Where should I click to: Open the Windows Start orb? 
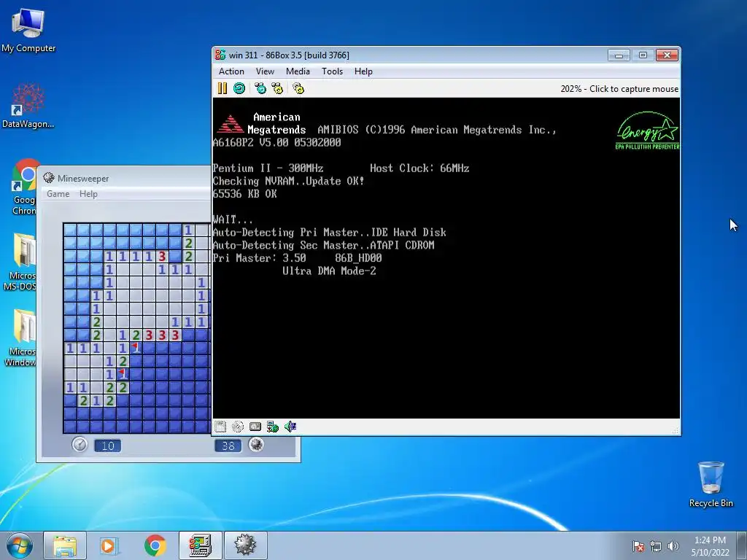(20, 545)
